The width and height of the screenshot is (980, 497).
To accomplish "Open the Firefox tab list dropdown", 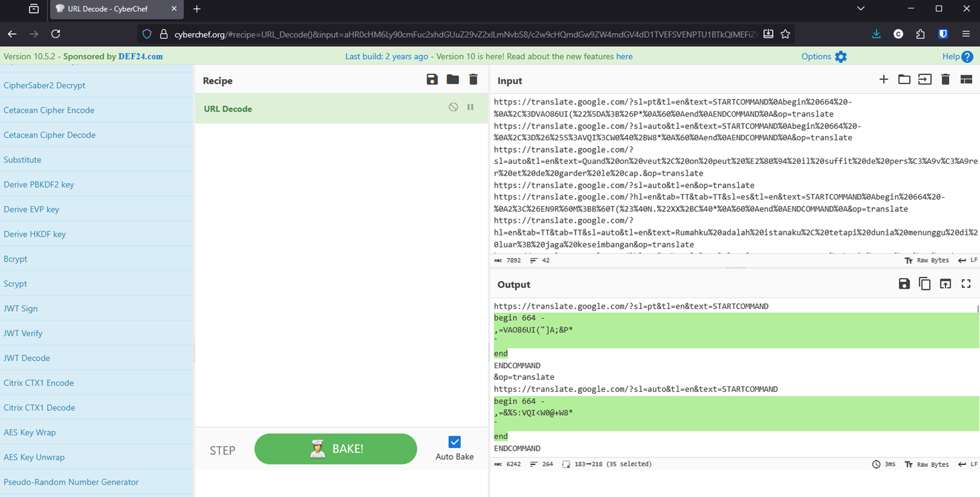I will pos(861,9).
